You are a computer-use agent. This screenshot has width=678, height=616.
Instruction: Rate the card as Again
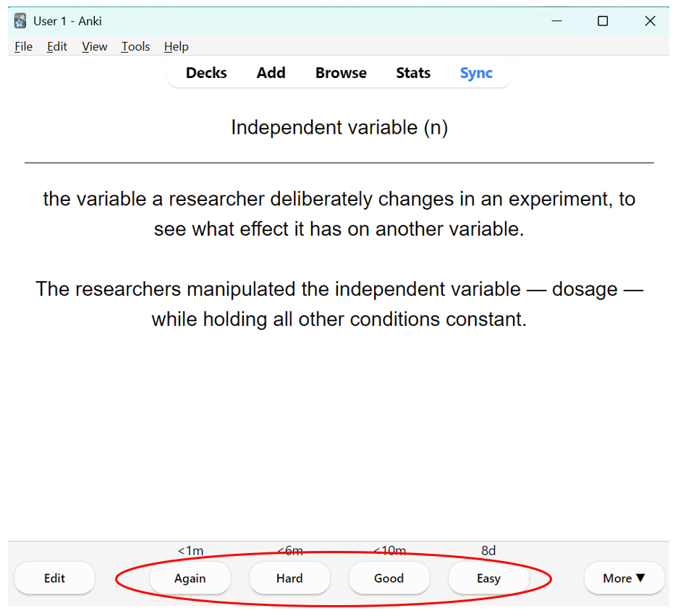tap(190, 578)
